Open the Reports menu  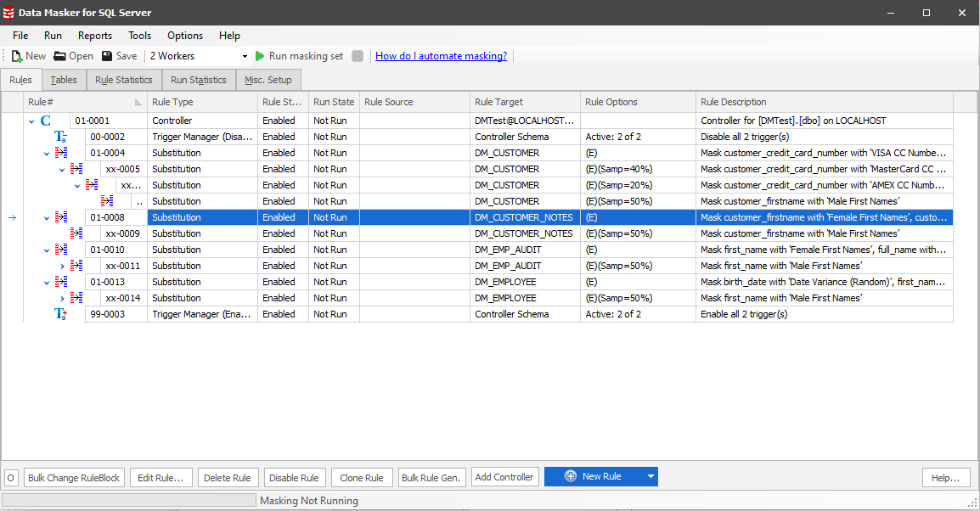pyautogui.click(x=94, y=36)
